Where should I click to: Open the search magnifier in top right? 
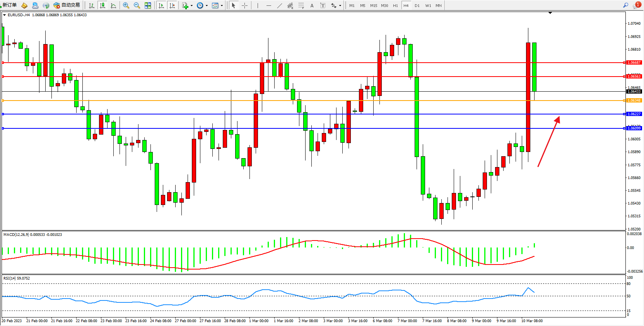(x=625, y=5)
